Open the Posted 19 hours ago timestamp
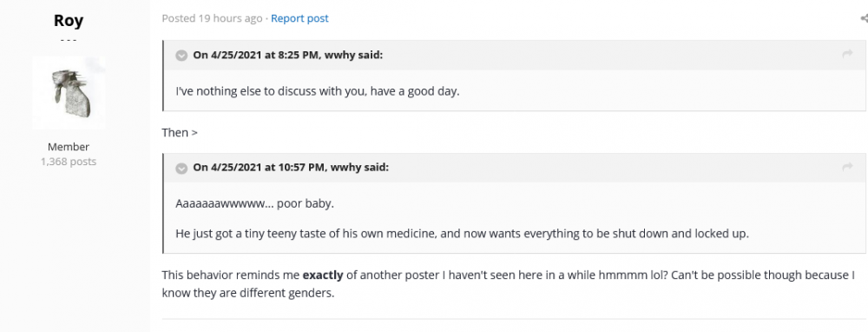The width and height of the screenshot is (868, 332). coord(212,18)
